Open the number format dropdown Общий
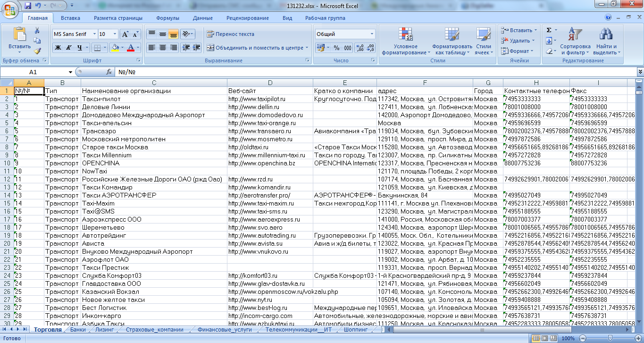The image size is (644, 343). pos(372,34)
